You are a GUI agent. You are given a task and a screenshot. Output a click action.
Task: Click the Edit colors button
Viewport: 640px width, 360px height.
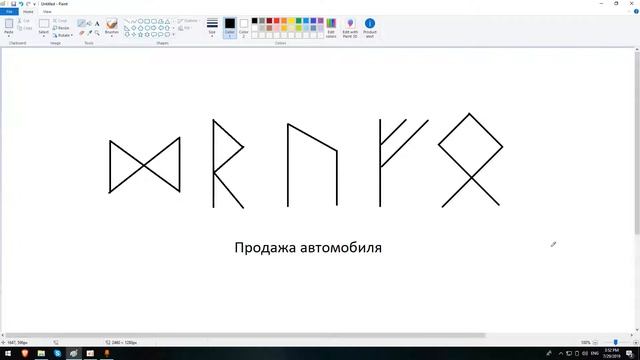(x=331, y=28)
